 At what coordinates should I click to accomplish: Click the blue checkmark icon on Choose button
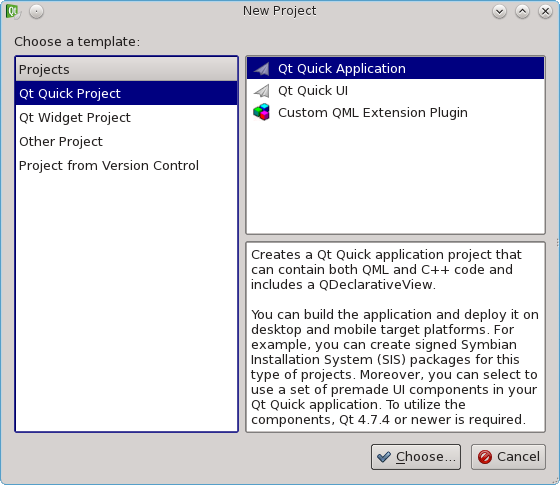[x=384, y=457]
